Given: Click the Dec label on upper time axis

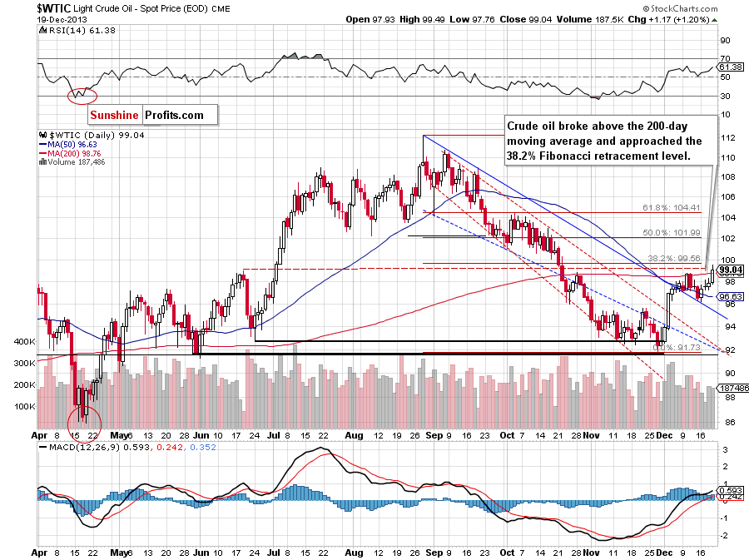Looking at the screenshot, I should [x=664, y=435].
